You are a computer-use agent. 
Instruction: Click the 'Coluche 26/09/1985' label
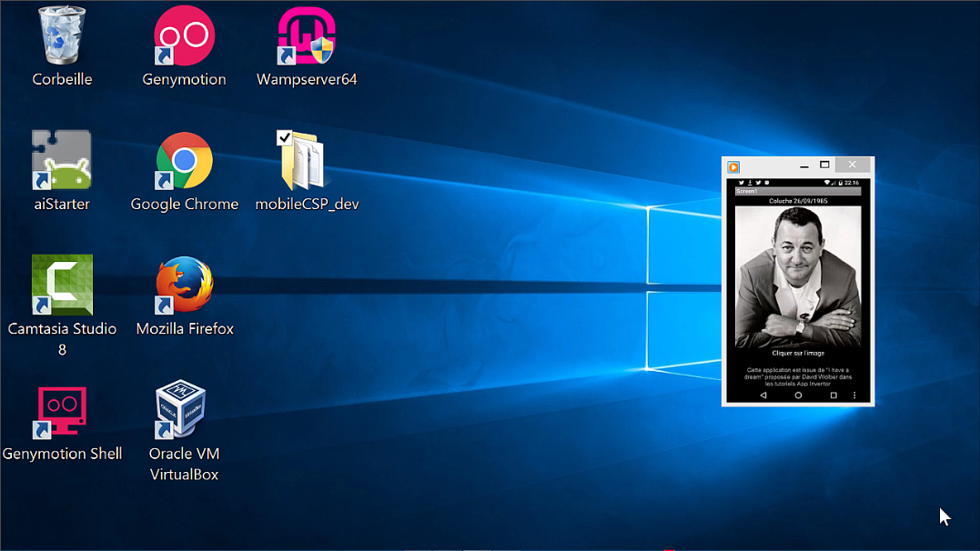798,201
